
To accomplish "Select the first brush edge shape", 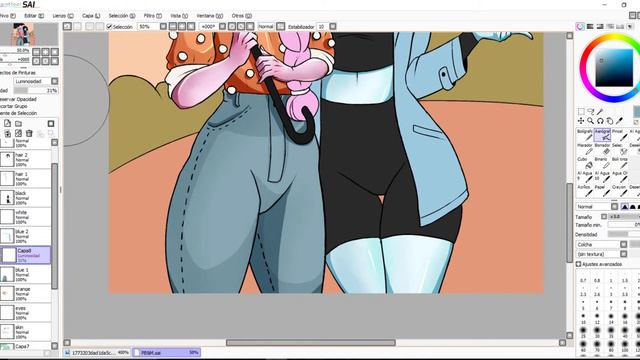I will point(624,207).
